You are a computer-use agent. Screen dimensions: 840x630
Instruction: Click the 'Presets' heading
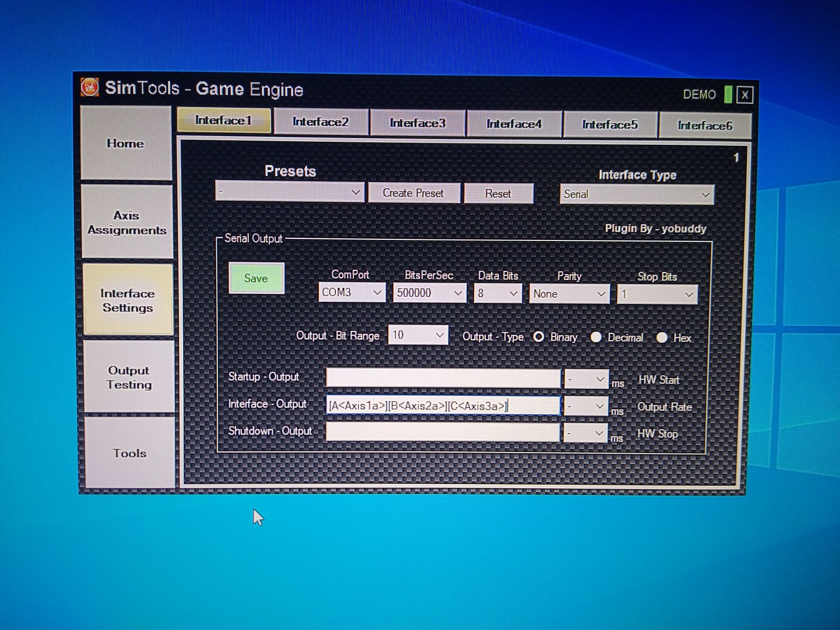(290, 171)
